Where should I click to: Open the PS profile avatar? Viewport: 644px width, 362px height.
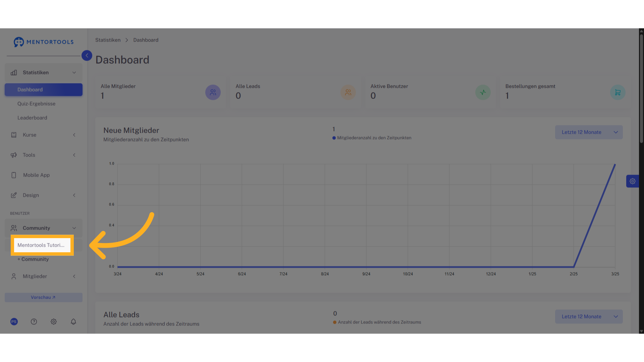pos(14,322)
